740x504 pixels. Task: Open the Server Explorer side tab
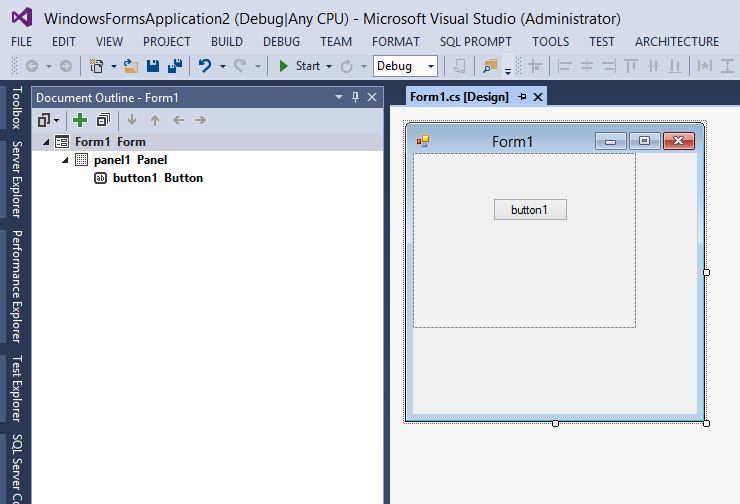pos(17,179)
